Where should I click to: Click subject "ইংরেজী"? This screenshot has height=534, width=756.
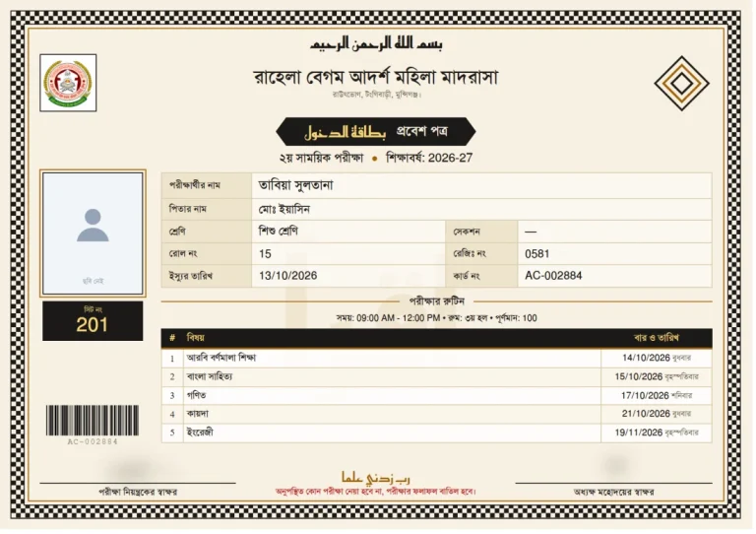[x=200, y=433]
